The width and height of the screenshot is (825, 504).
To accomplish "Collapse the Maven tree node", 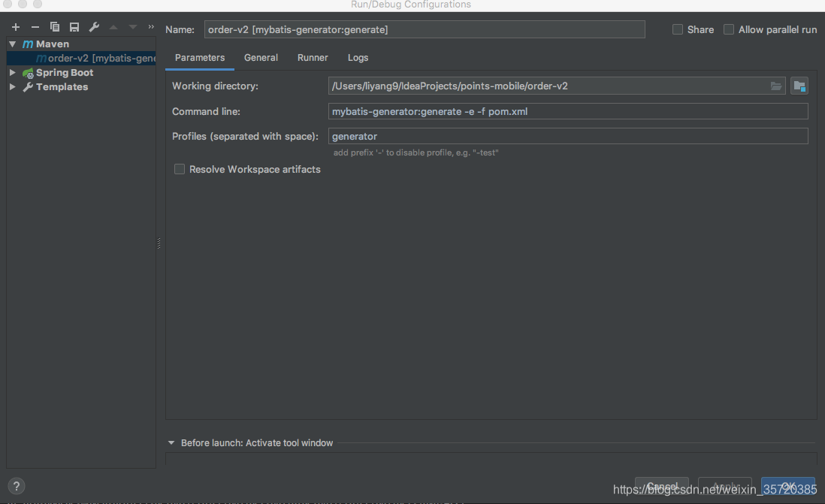I will 13,44.
